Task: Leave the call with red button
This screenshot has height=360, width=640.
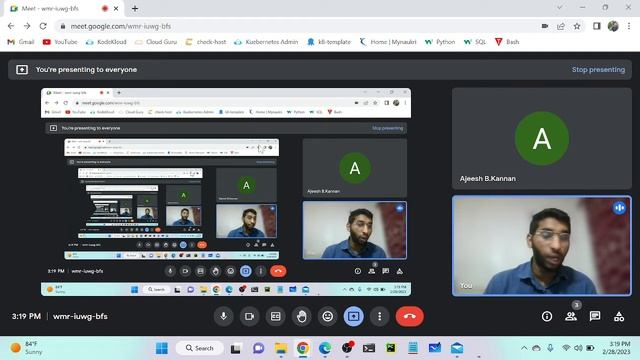Action: pos(410,316)
